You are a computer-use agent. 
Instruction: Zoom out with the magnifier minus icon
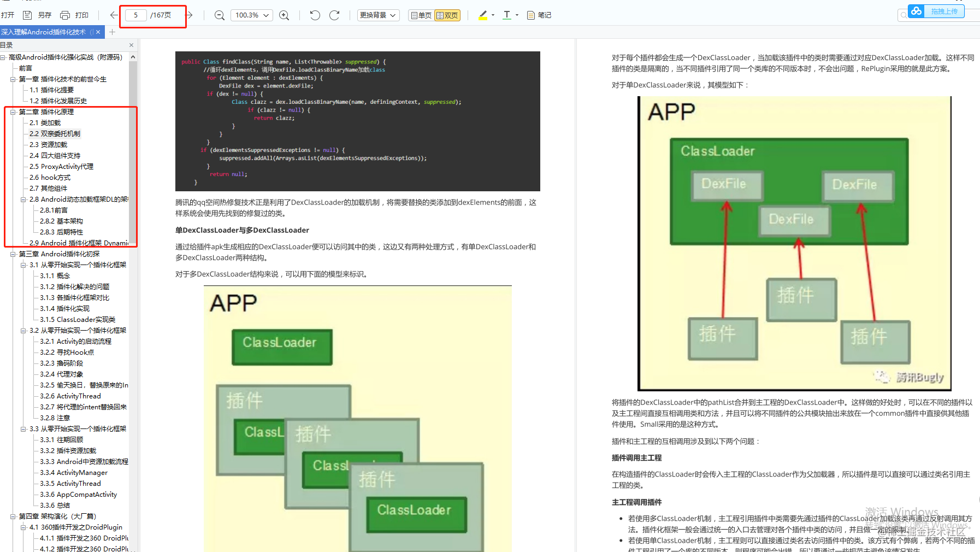pos(219,15)
